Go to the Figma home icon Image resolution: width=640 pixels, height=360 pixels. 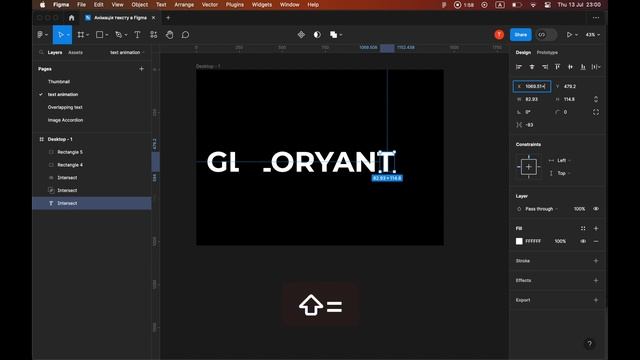point(71,18)
